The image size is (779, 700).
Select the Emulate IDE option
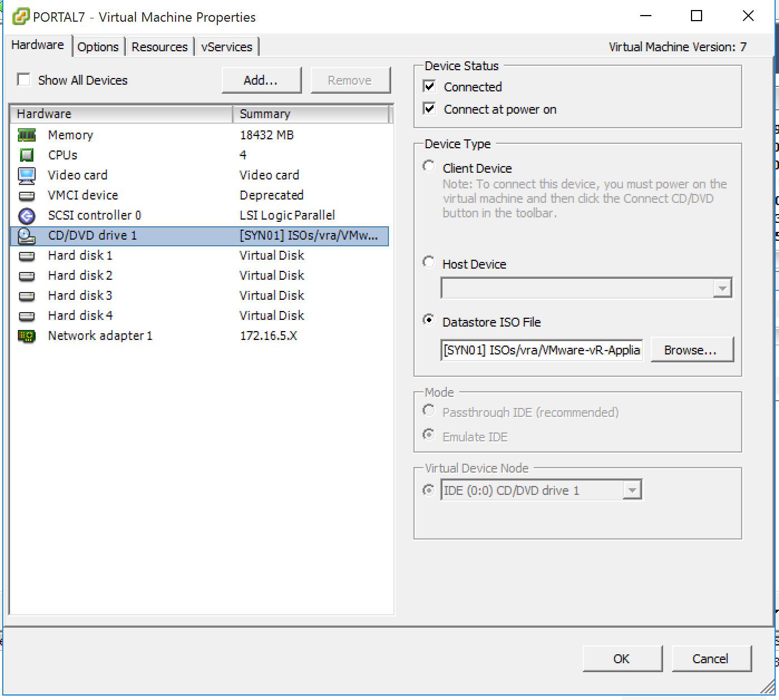[x=429, y=434]
